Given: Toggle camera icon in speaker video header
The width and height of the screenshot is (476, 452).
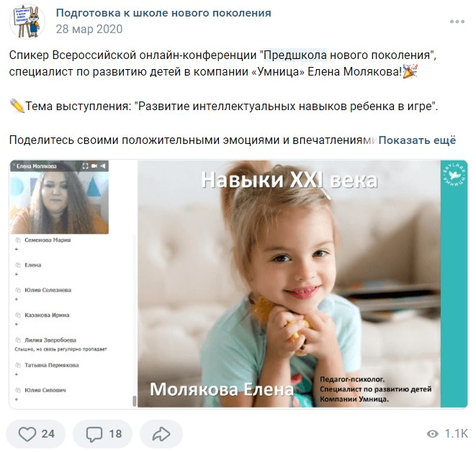Looking at the screenshot, I should click(x=94, y=166).
